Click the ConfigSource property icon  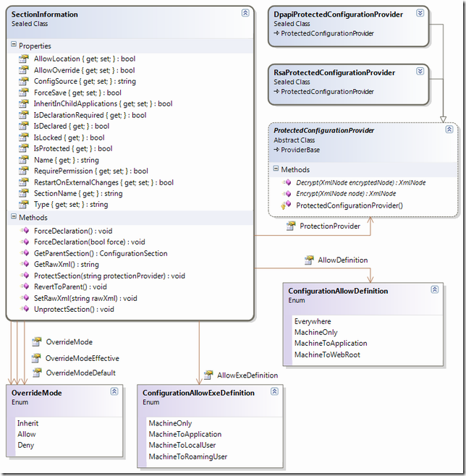point(24,81)
